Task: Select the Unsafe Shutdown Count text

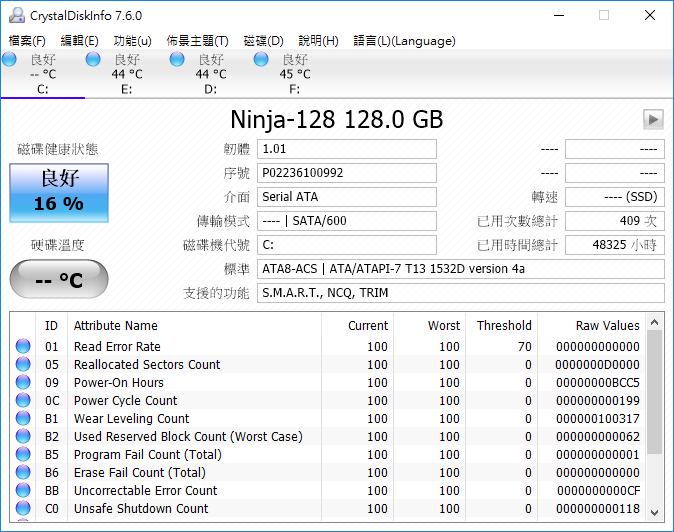Action: pos(141,508)
